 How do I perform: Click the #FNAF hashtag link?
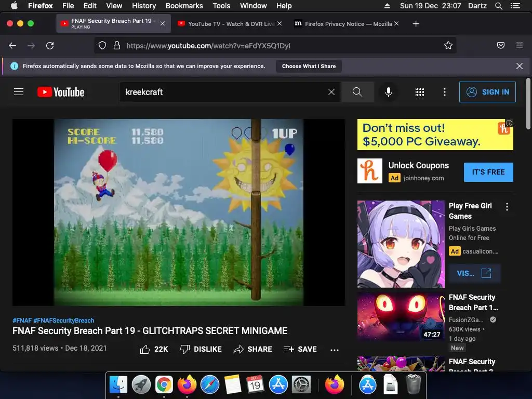(22, 320)
